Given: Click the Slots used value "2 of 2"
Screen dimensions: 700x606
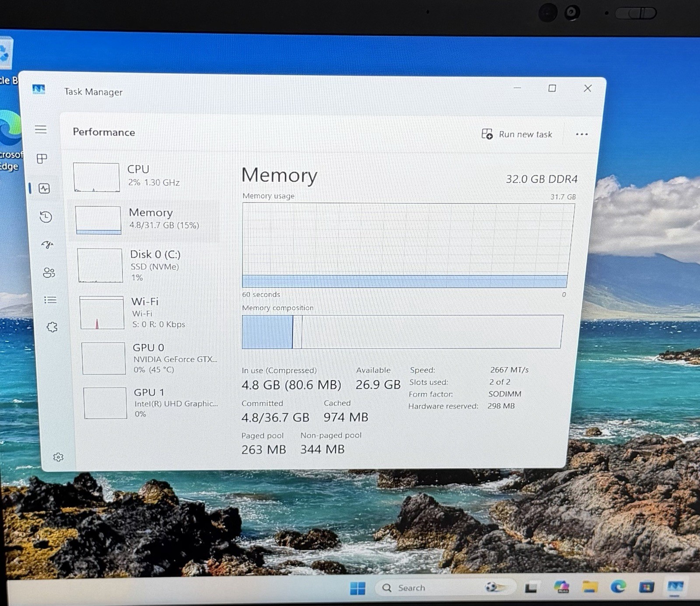Looking at the screenshot, I should 500,382.
